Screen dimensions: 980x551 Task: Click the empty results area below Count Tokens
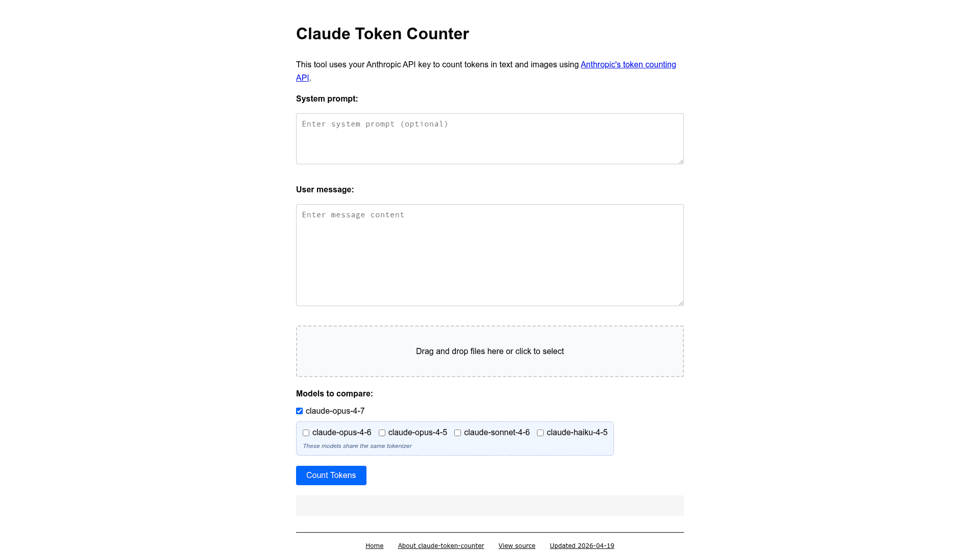(x=489, y=505)
